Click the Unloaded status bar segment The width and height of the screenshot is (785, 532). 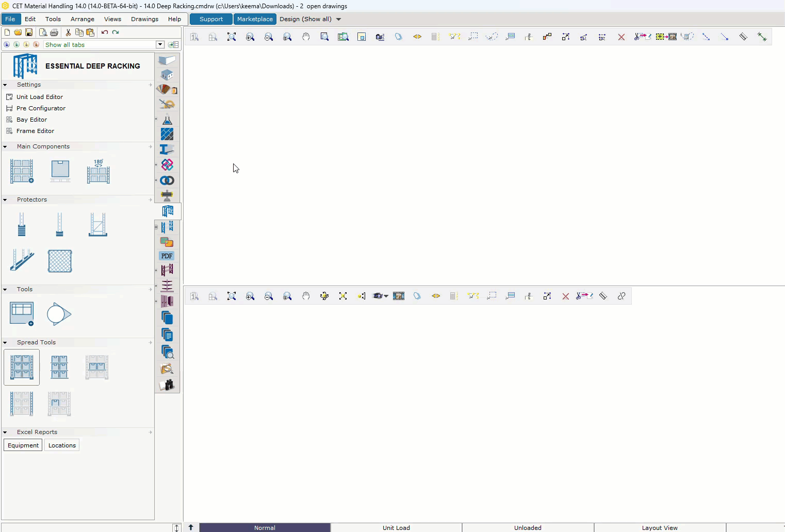click(528, 527)
